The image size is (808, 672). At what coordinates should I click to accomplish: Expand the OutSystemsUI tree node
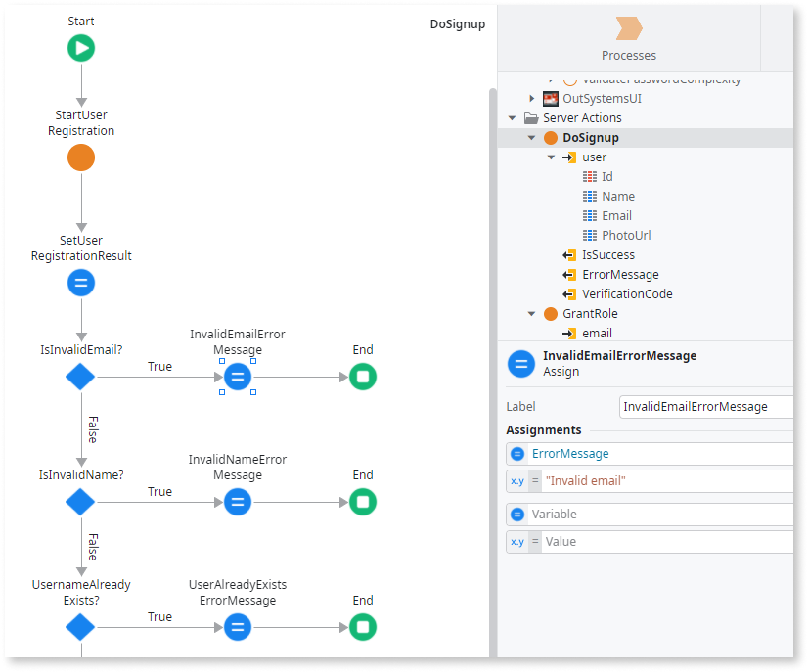coord(532,99)
